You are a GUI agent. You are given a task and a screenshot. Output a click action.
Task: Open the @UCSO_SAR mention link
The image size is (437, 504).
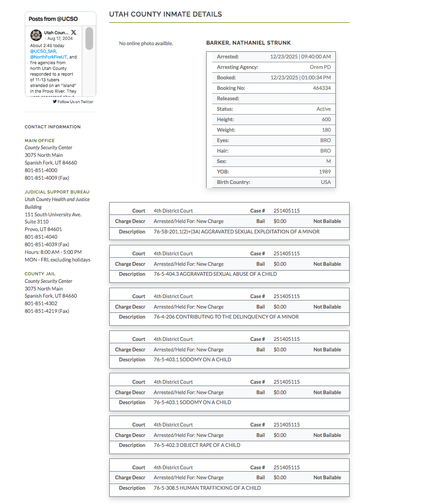point(43,51)
